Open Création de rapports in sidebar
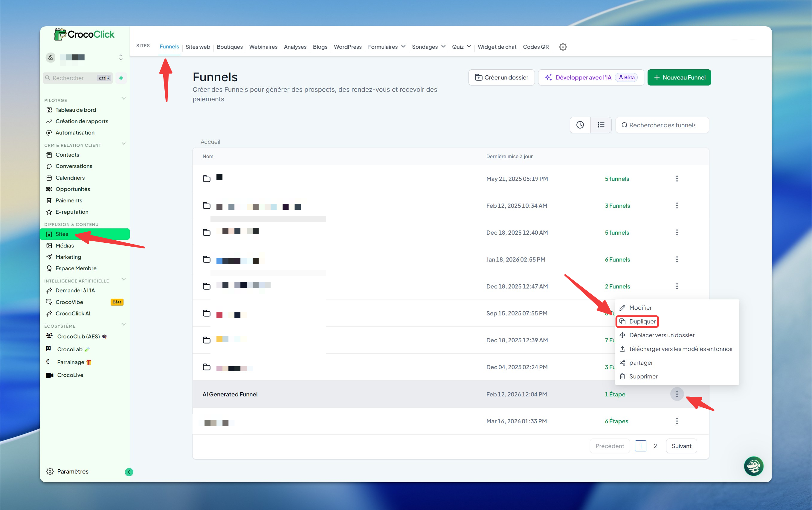The height and width of the screenshot is (510, 812). pyautogui.click(x=82, y=121)
